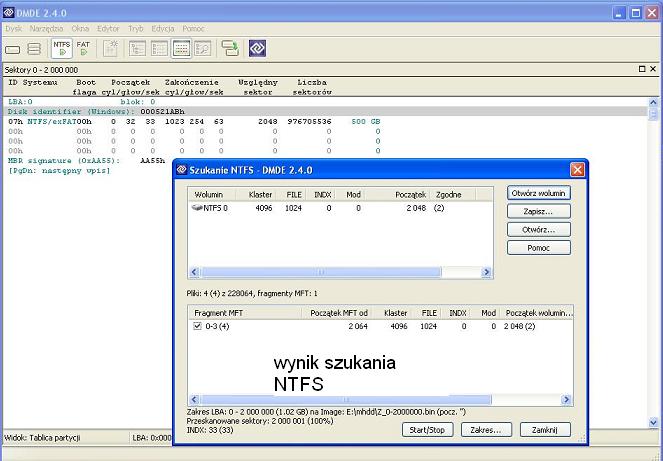Click the Zgodne column header
Screen dimensions: 663x461
[x=452, y=195]
